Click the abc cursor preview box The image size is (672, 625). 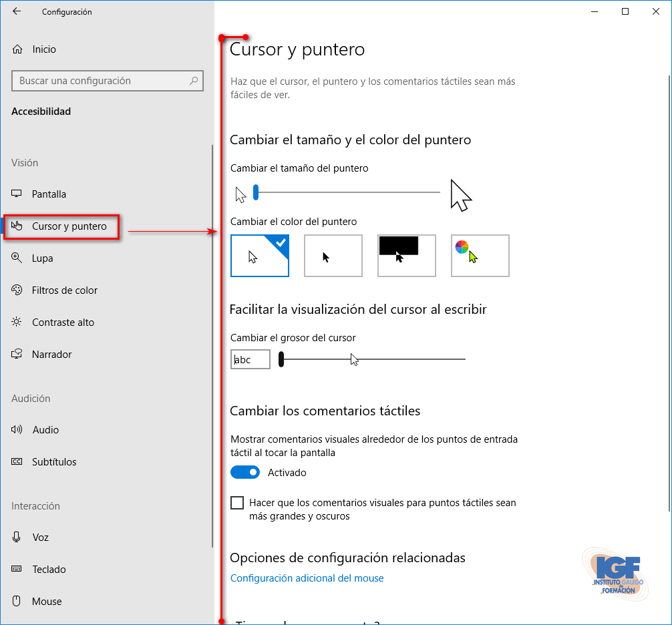250,359
